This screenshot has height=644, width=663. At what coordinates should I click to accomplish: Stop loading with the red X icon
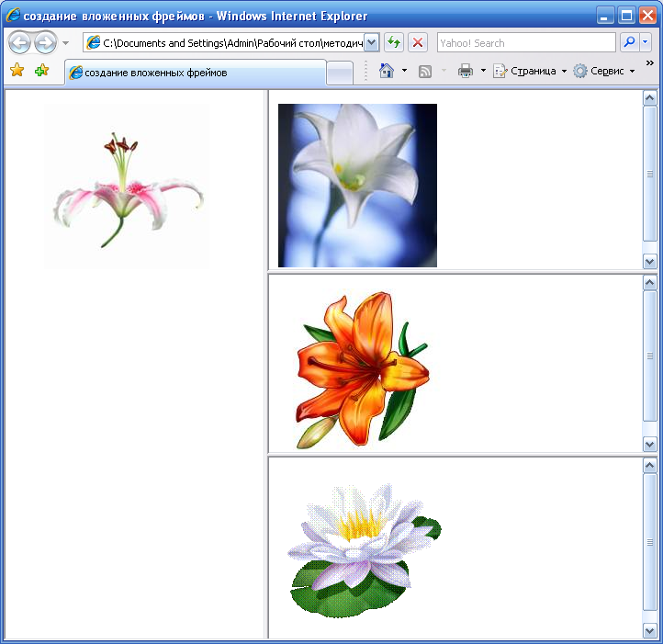pos(418,43)
